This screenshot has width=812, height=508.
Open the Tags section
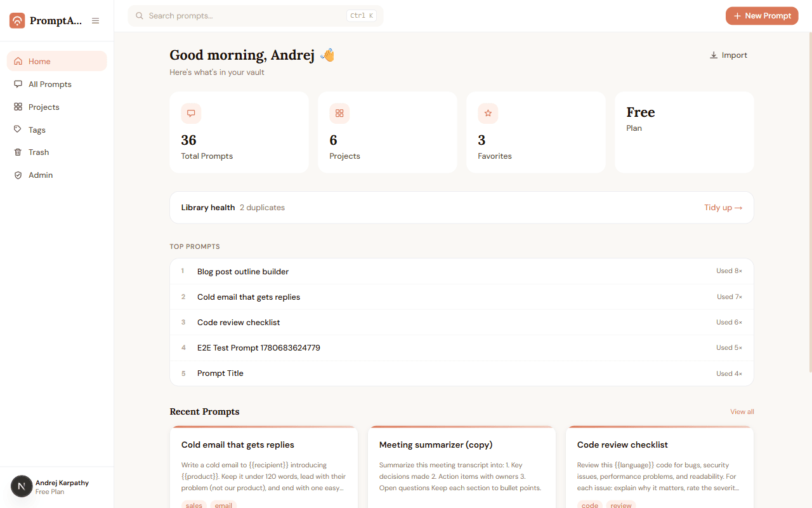coord(57,130)
